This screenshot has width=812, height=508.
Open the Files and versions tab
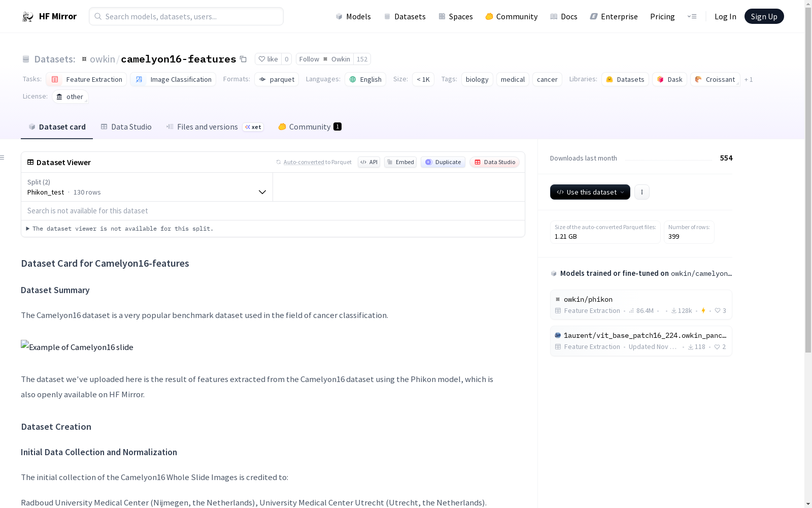[215, 126]
